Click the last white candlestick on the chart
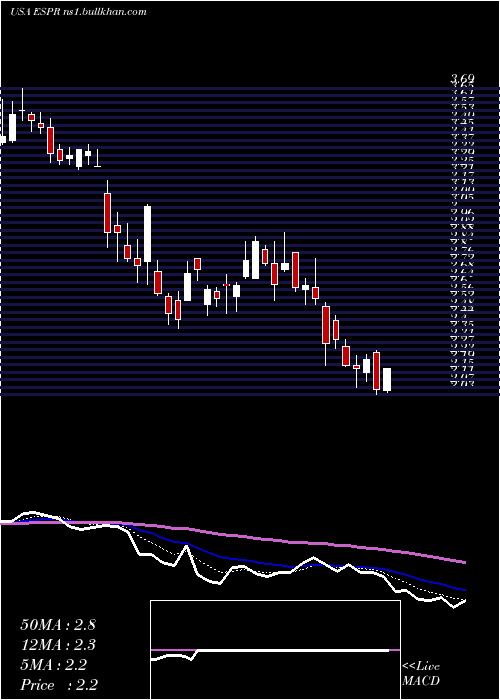The image size is (500, 700). click(387, 380)
